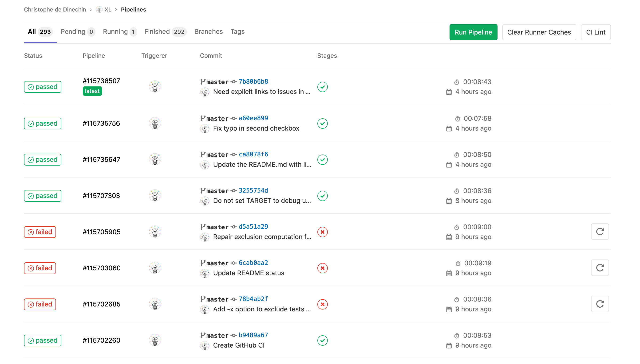This screenshot has height=364, width=640.
Task: Click passed status badge of pipeline #115702260
Action: coord(43,341)
